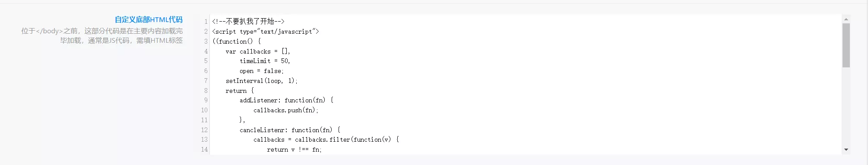Viewport: 868px width, 165px height.
Task: Click the addListener: function(fn) line
Action: click(x=287, y=100)
